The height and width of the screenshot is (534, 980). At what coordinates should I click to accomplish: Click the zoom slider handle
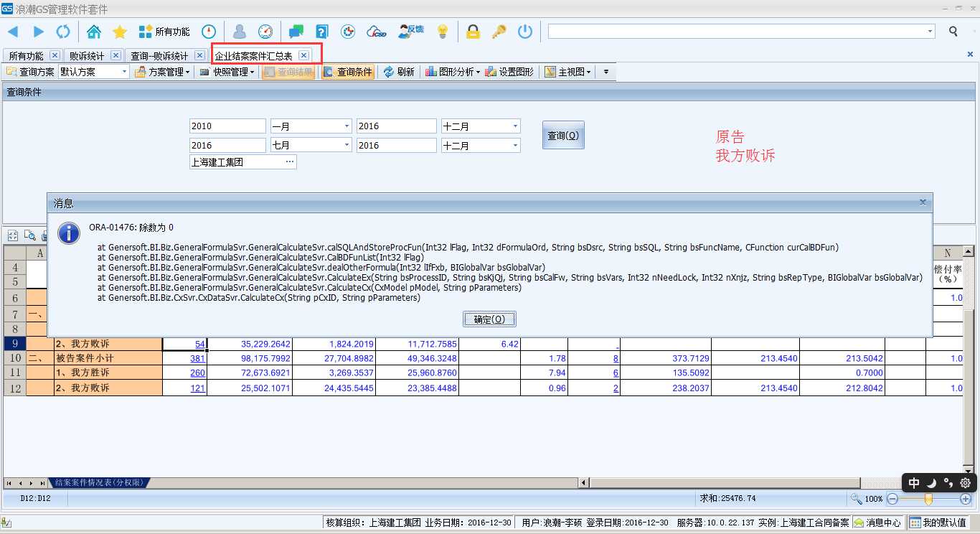tap(928, 498)
